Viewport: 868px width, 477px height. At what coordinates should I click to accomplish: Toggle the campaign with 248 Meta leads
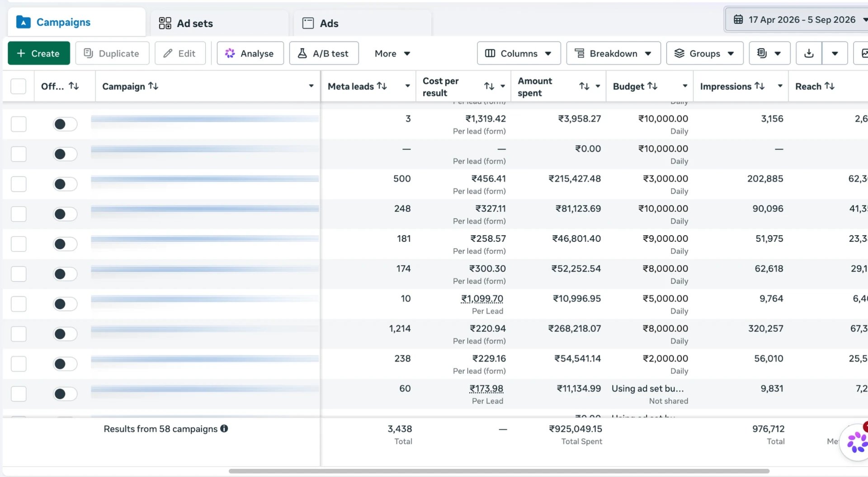point(65,214)
